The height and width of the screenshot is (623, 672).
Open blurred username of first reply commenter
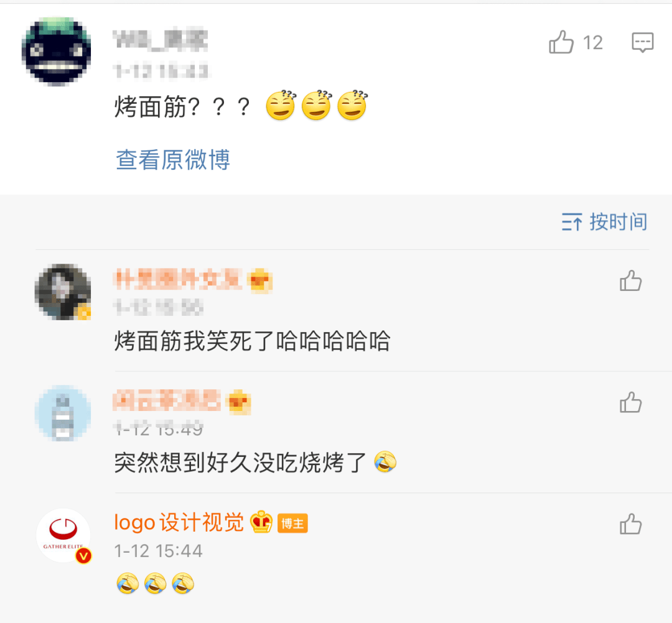tap(178, 280)
